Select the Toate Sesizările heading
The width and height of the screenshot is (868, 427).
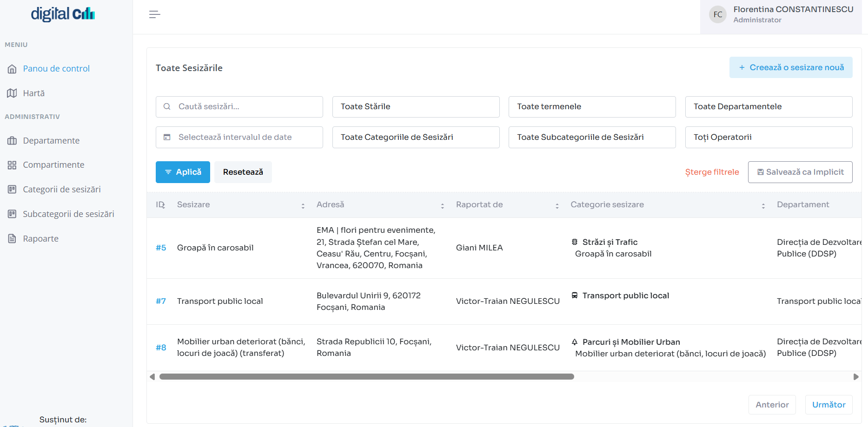[189, 68]
